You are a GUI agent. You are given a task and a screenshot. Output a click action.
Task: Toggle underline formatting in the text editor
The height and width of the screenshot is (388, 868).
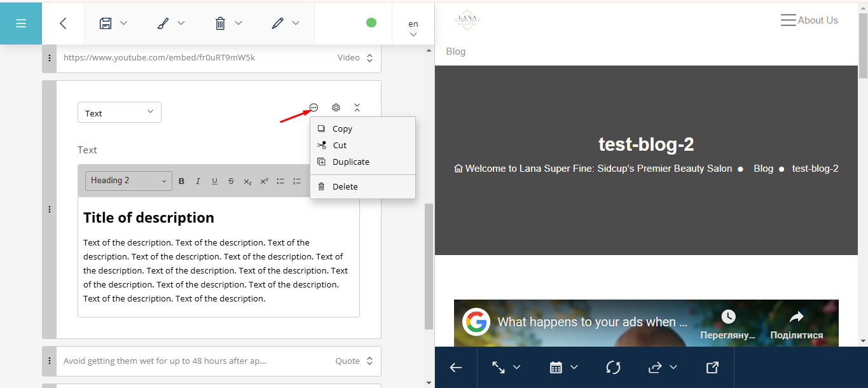(214, 181)
